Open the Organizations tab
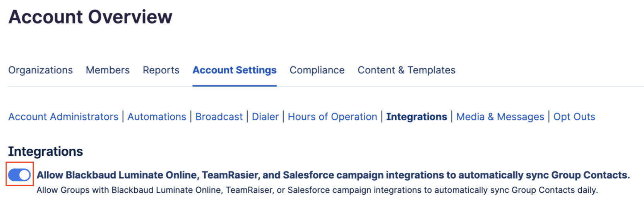Viewport: 644px width, 197px height. click(x=41, y=70)
